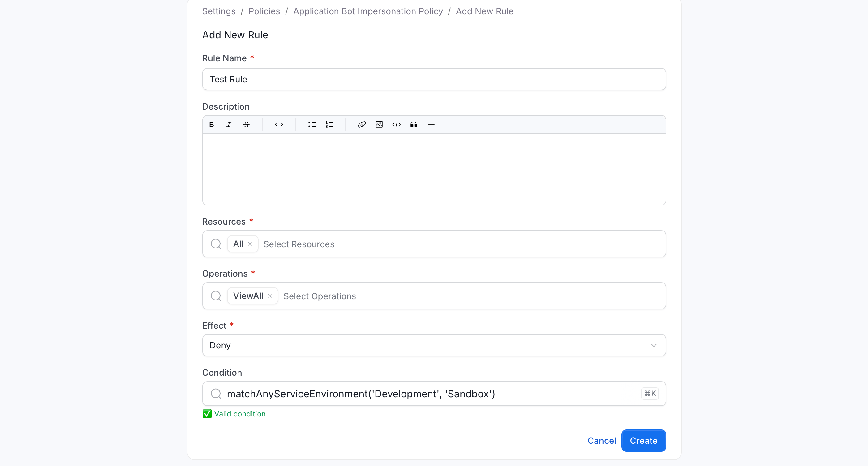Click the Add New Rule breadcrumb

(x=484, y=11)
